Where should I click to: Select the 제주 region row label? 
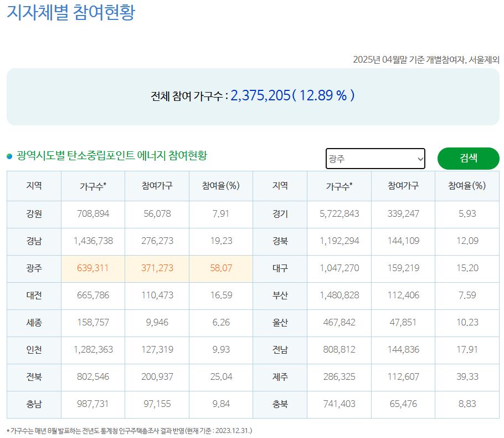(280, 377)
